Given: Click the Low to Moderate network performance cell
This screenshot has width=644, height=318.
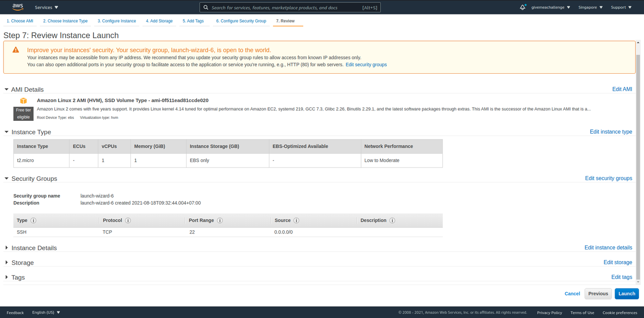Looking at the screenshot, I should (402, 161).
